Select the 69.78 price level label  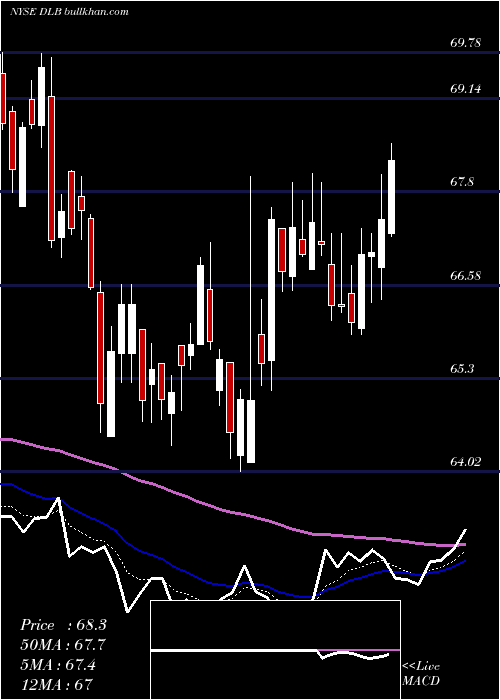click(x=466, y=43)
